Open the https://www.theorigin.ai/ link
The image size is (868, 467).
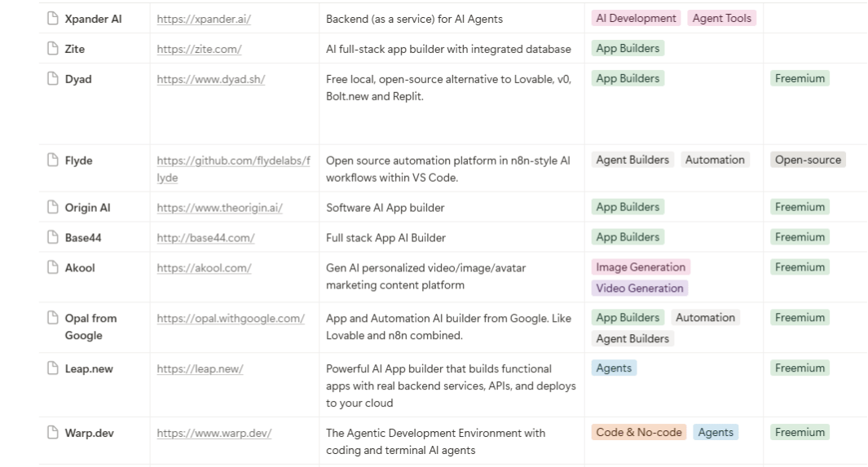220,208
